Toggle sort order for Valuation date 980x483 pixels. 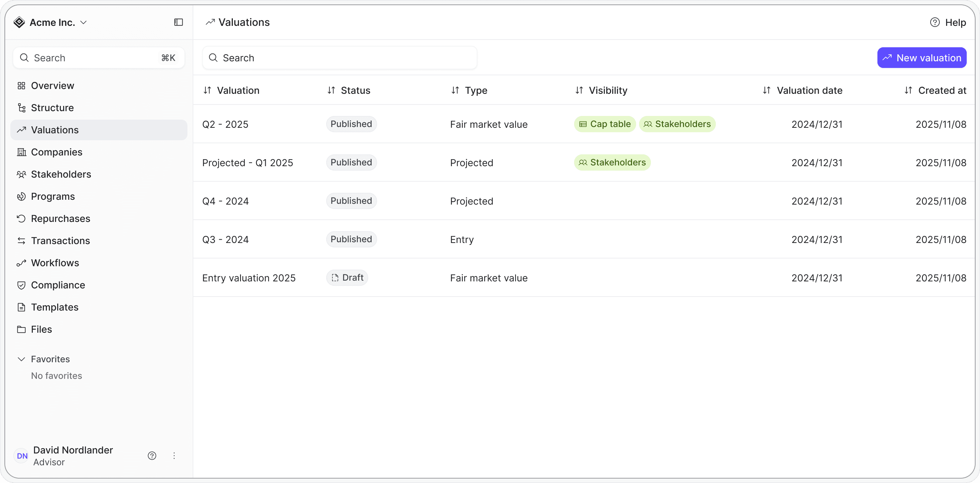(x=767, y=90)
